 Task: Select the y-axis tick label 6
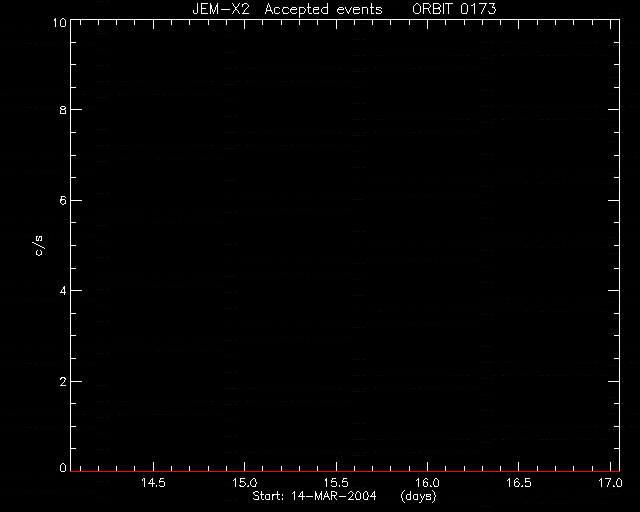click(x=63, y=200)
